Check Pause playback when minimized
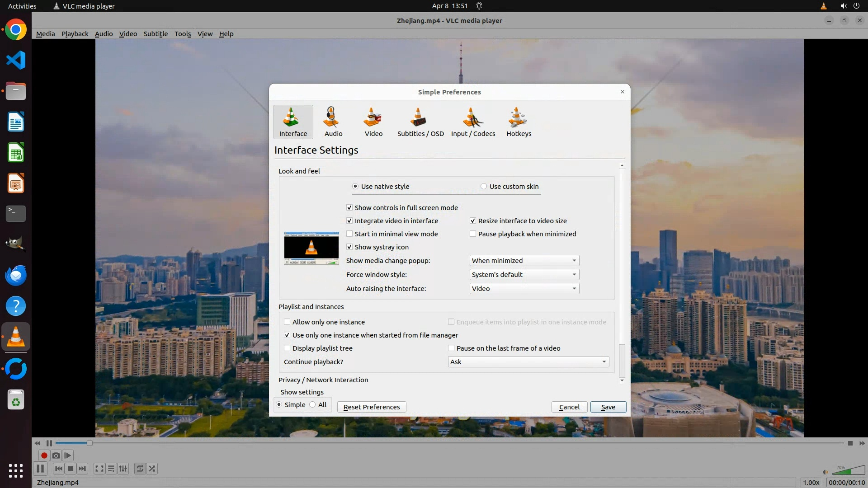The height and width of the screenshot is (488, 868). [473, 234]
